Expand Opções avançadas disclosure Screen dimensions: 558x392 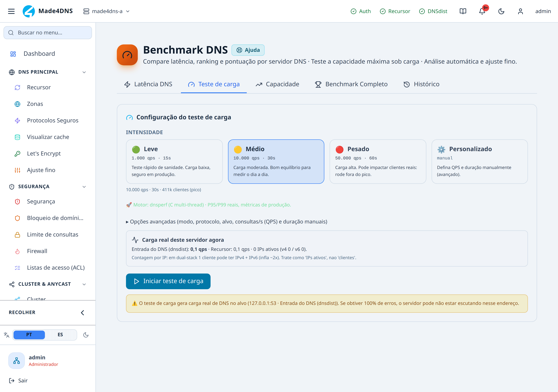coord(227,222)
